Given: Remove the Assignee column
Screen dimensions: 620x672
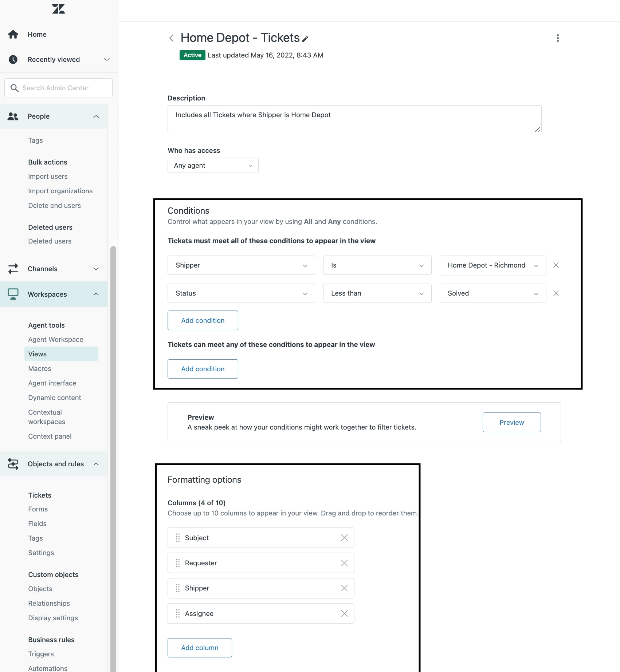Looking at the screenshot, I should 344,613.
